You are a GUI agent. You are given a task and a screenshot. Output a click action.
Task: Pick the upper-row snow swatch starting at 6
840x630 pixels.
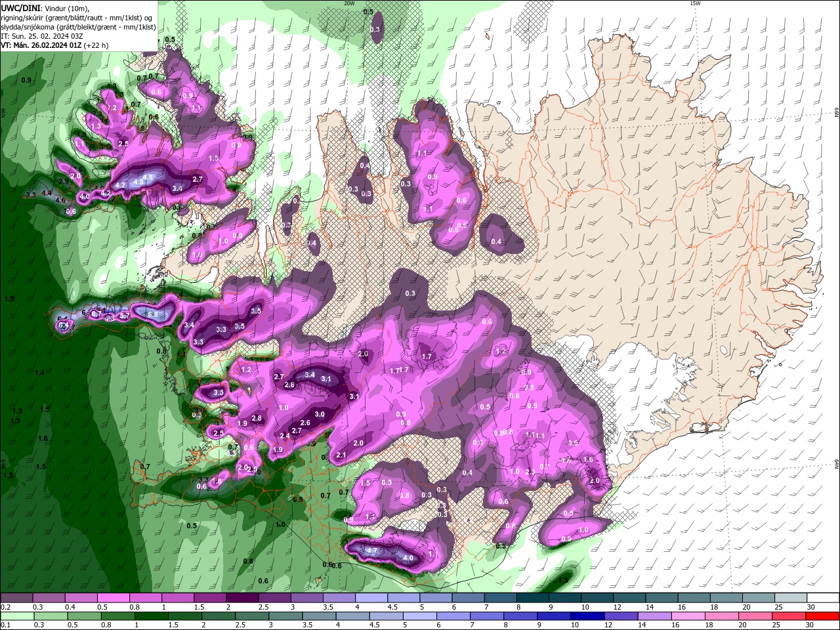click(468, 598)
